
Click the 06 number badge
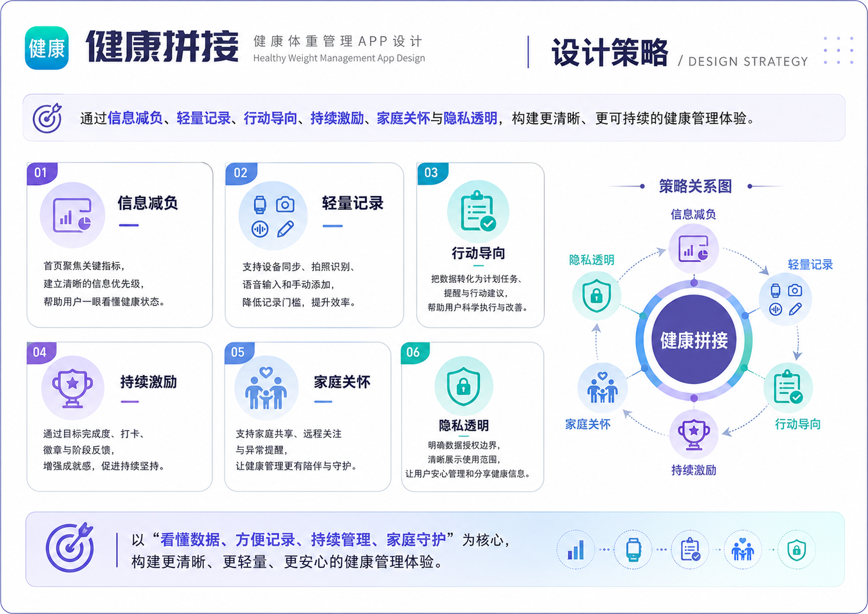(414, 352)
